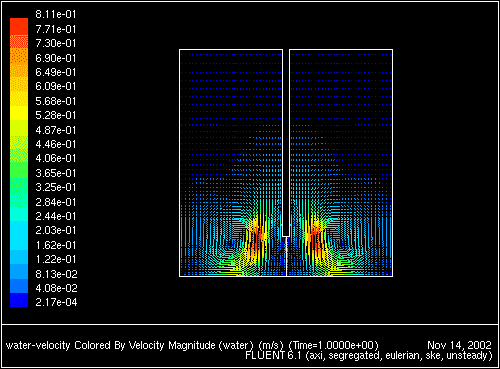Viewport: 500px width, 369px height.
Task: Click the 8.13e-02 legend label
Action: click(56, 274)
